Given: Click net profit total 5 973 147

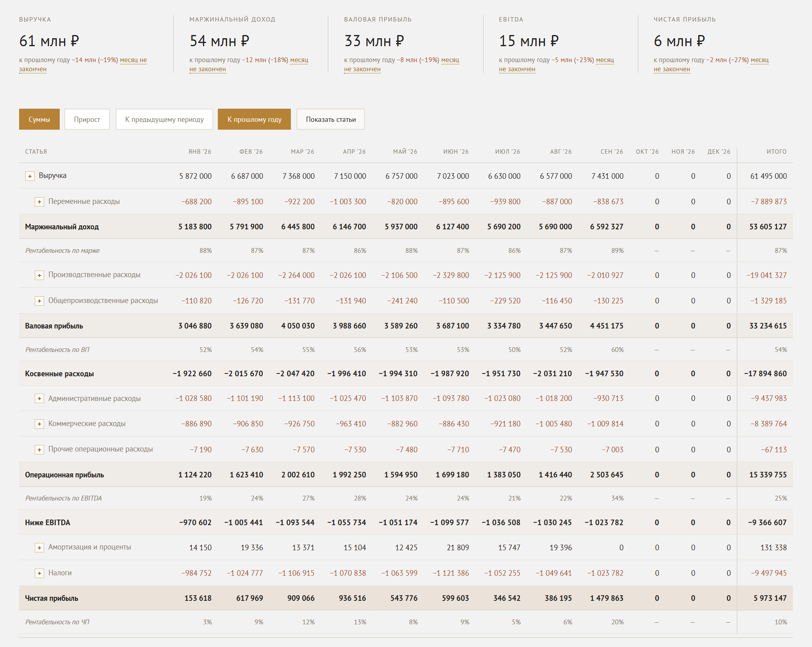Looking at the screenshot, I should (770, 598).
